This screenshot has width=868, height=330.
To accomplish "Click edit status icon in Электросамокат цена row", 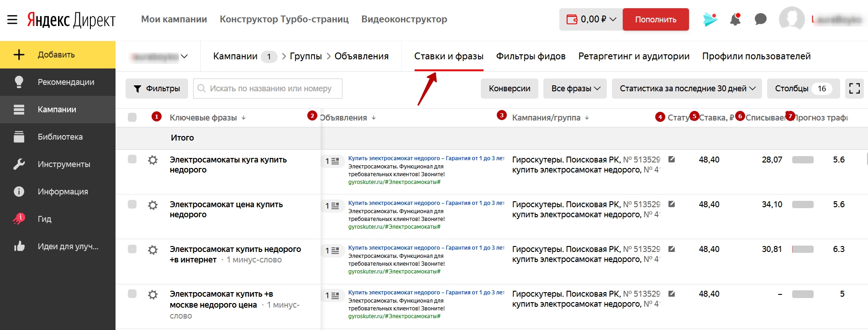I will click(x=672, y=204).
